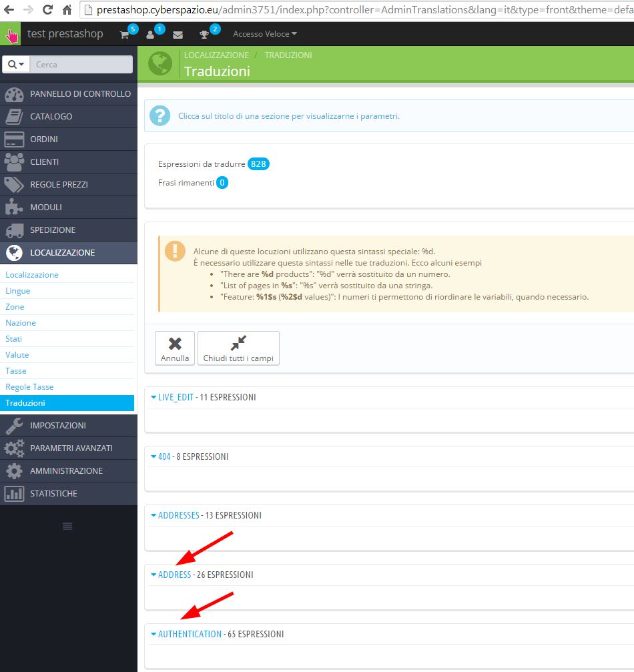Click the Regole Prezzi tag icon

[14, 185]
